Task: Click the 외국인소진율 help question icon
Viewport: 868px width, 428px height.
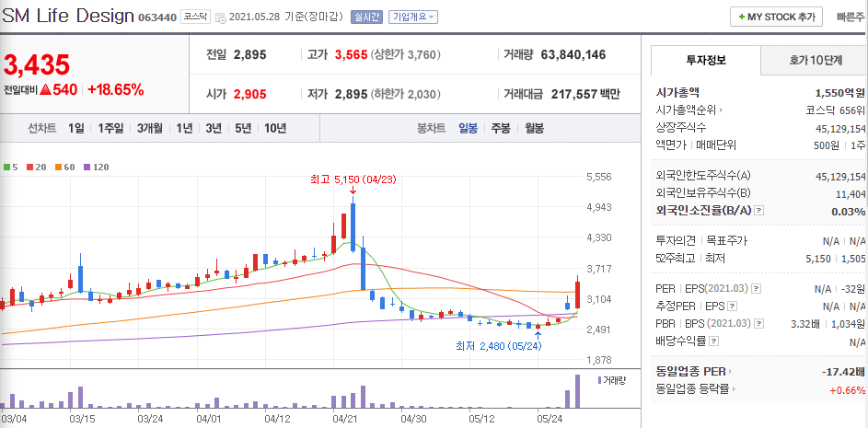Action: pyautogui.click(x=759, y=211)
